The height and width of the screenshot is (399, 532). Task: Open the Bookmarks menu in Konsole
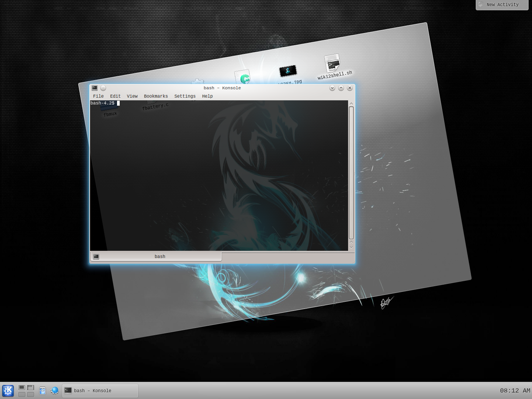pyautogui.click(x=156, y=96)
